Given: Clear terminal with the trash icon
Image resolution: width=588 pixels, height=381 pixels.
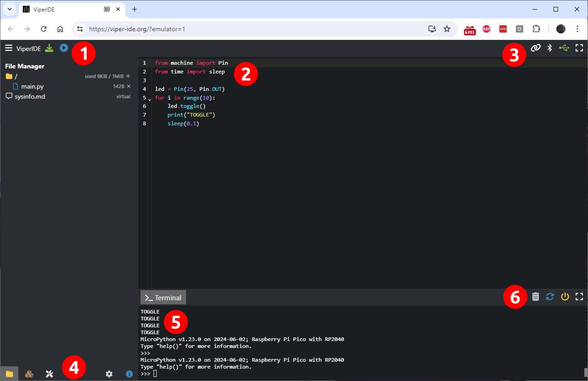Looking at the screenshot, I should point(535,297).
